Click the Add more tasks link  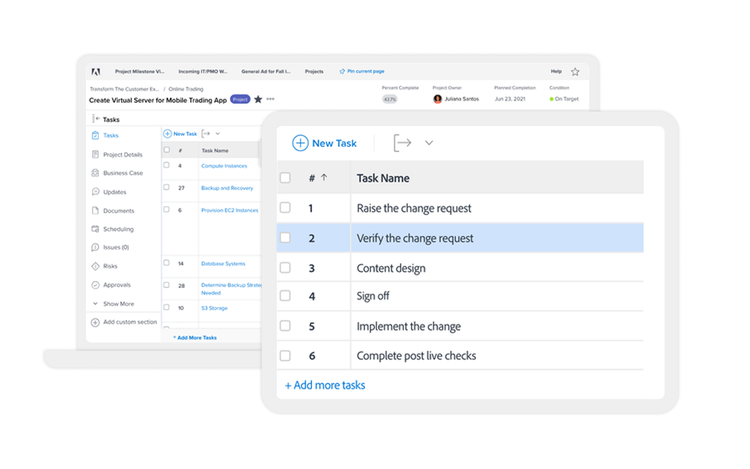[325, 385]
